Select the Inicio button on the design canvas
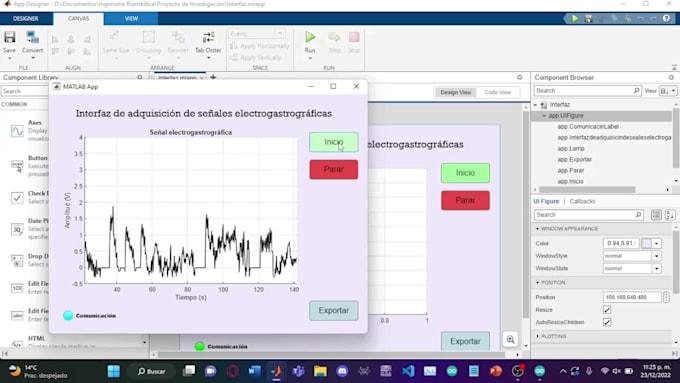Image resolution: width=680 pixels, height=383 pixels. pyautogui.click(x=465, y=173)
